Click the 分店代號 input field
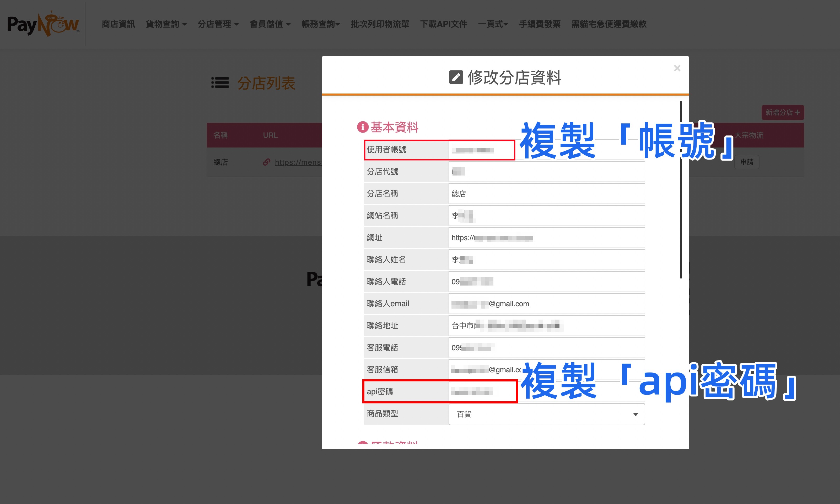Image resolution: width=840 pixels, height=504 pixels. (547, 172)
